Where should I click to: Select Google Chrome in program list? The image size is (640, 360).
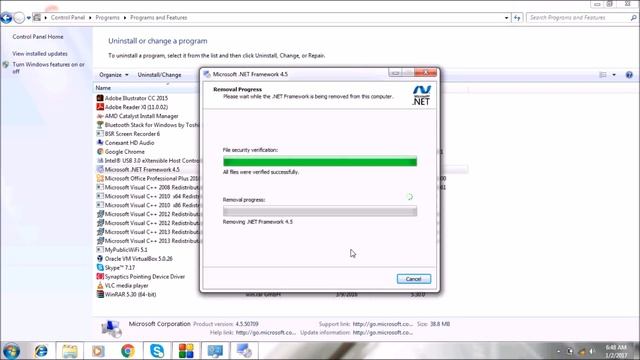124,151
